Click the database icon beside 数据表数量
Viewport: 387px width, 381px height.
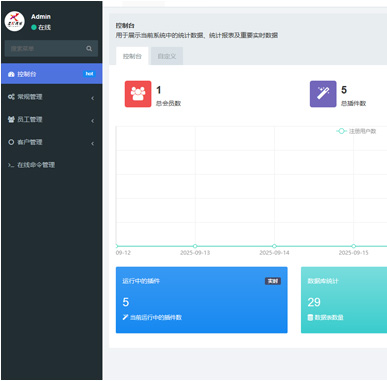[x=310, y=317]
